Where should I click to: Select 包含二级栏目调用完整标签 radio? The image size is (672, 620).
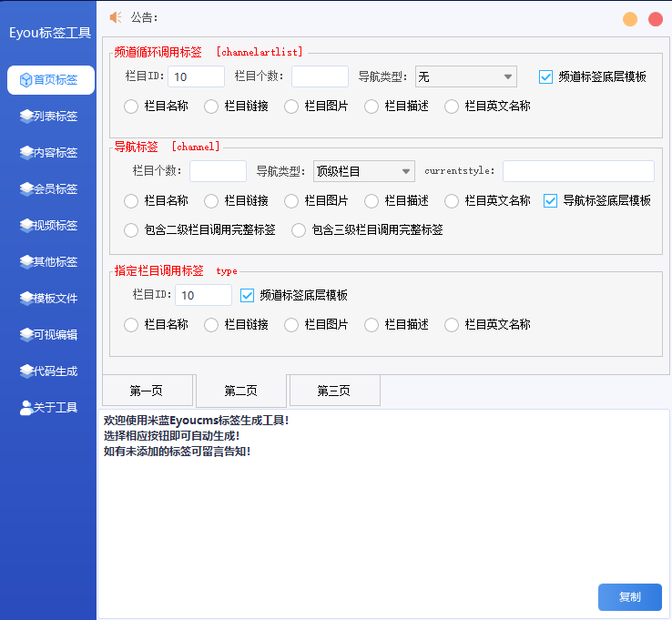coord(131,230)
